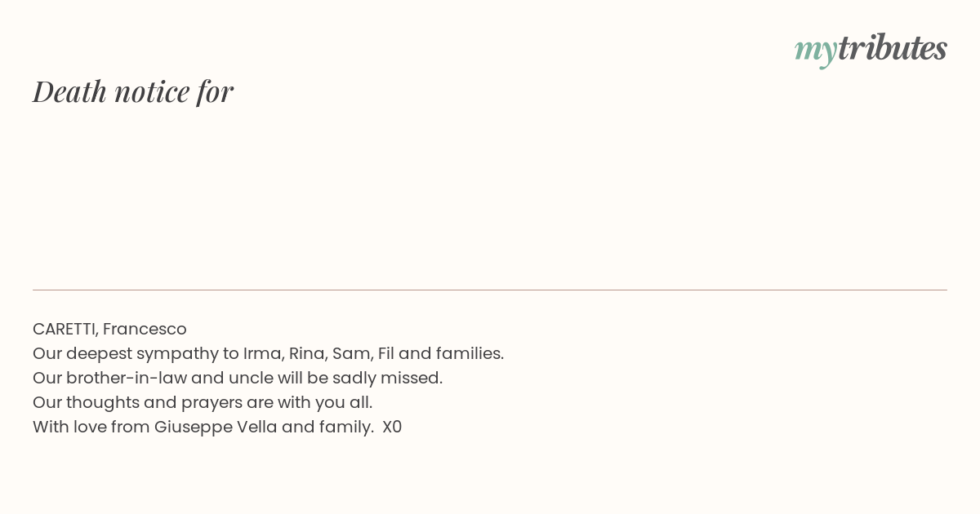Click the "thoughts and prayers" line
The width and height of the screenshot is (980, 514).
(x=203, y=402)
